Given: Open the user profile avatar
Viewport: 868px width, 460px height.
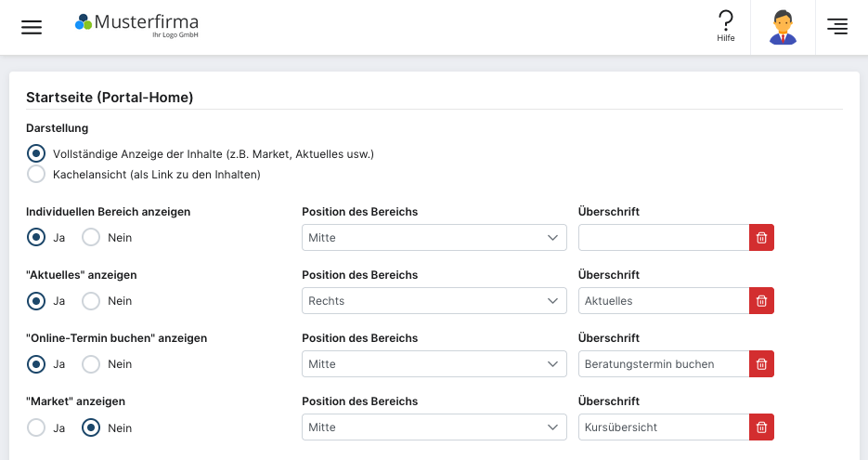Looking at the screenshot, I should (x=783, y=27).
